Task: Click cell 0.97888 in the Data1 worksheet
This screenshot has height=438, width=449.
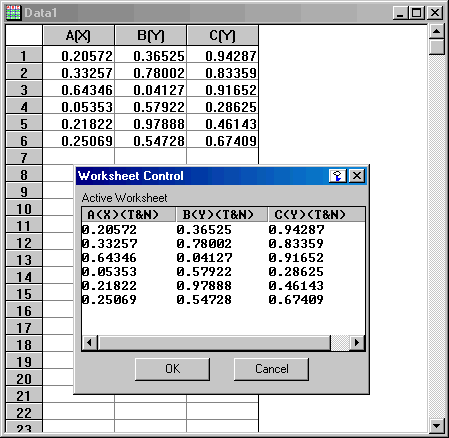Action: coord(151,123)
